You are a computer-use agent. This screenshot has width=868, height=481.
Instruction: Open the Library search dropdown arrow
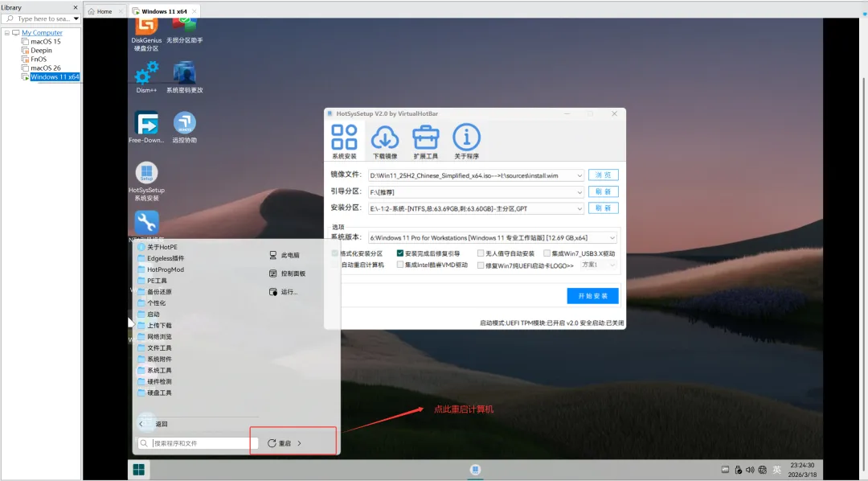coord(76,18)
